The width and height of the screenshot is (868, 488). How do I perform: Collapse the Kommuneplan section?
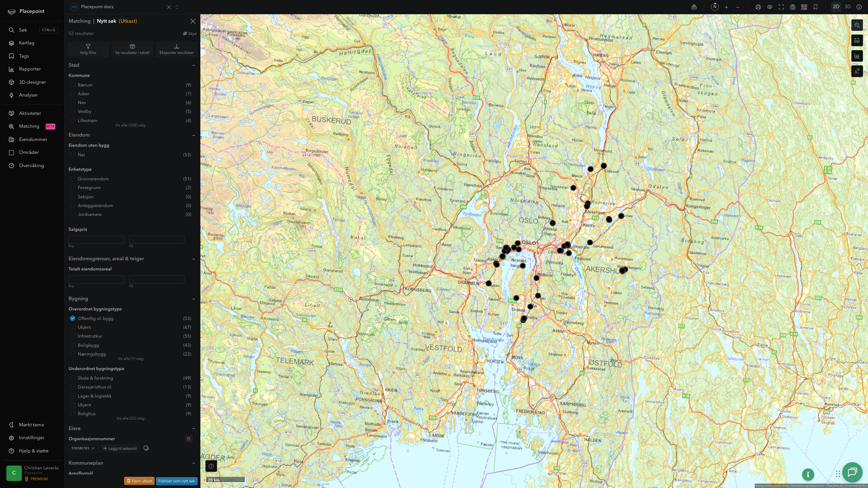pos(194,463)
